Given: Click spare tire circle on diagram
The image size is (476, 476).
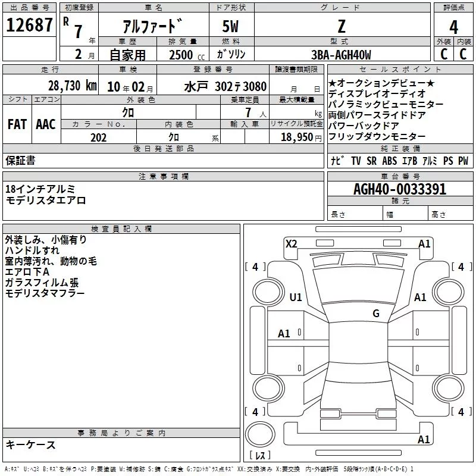Looking at the screenshot, I should click(x=260, y=434).
